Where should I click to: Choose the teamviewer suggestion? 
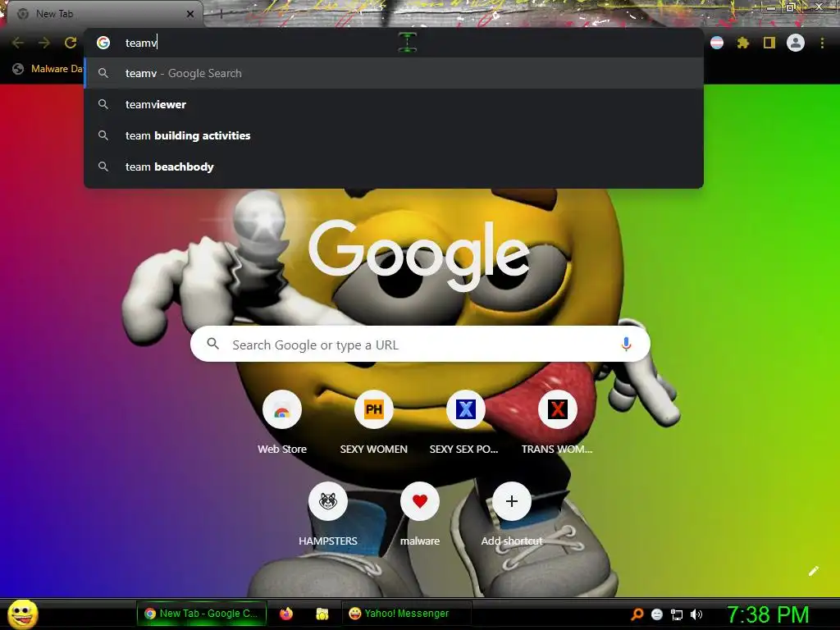(394, 104)
